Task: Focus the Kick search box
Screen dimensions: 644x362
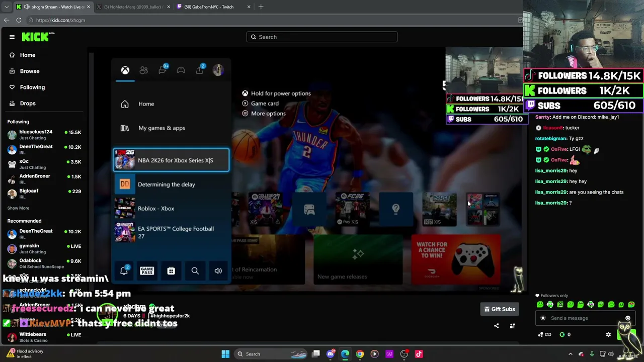Action: click(x=322, y=37)
